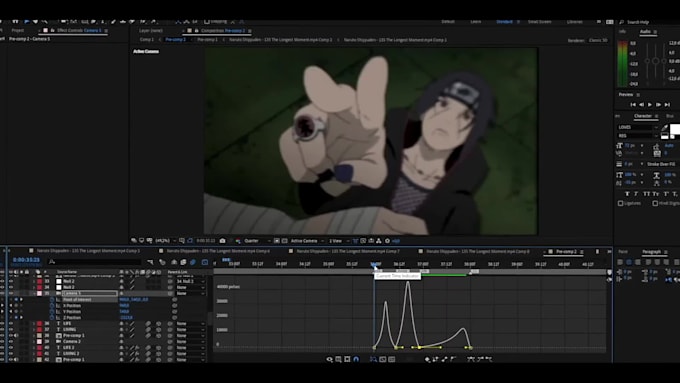Open the font style REG dropdown

638,136
